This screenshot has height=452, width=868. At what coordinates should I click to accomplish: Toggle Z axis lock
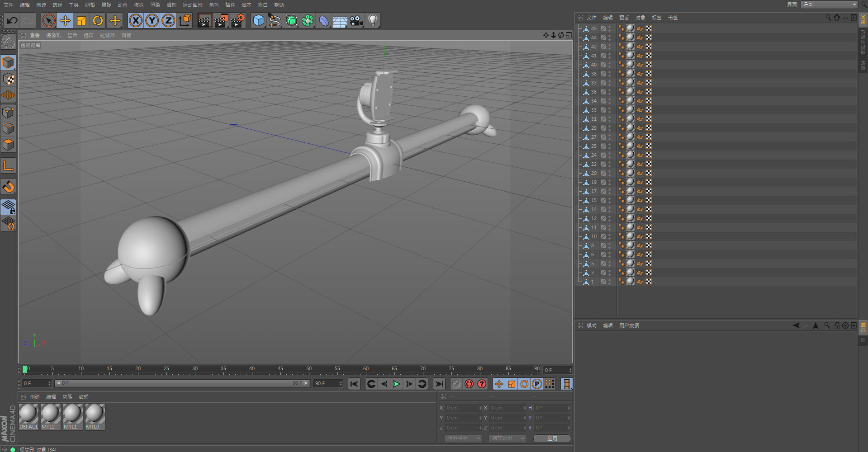168,21
